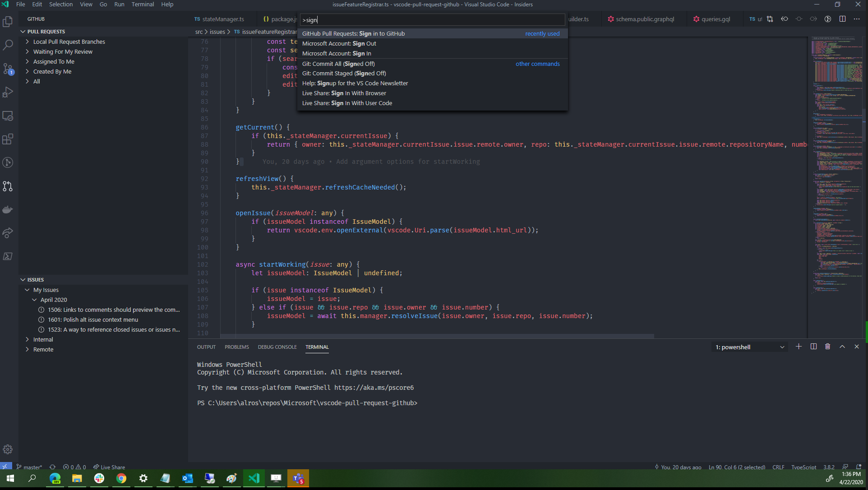Start a Live Share session from status bar

click(109, 467)
